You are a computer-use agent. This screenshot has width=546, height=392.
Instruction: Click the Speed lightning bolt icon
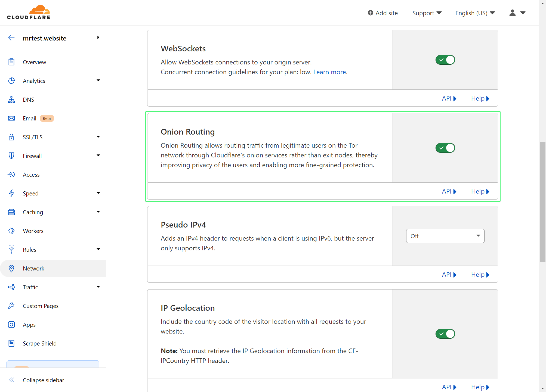(x=11, y=193)
